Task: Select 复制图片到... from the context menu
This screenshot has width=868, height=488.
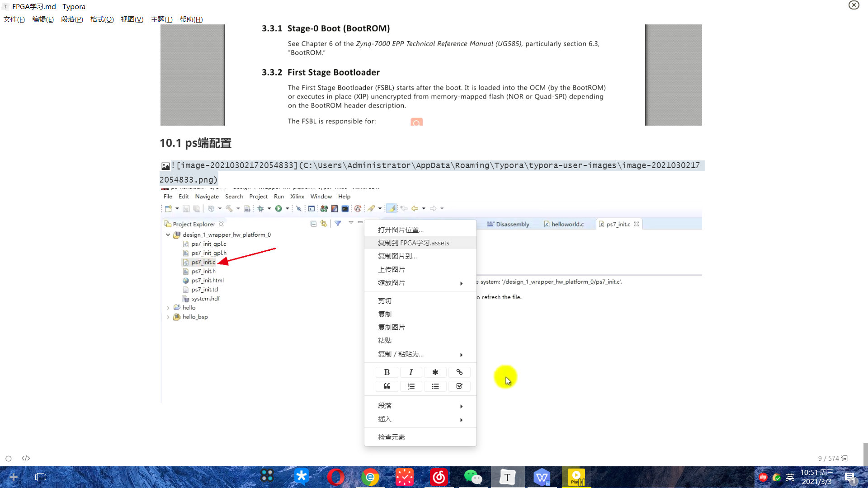Action: [420, 256]
